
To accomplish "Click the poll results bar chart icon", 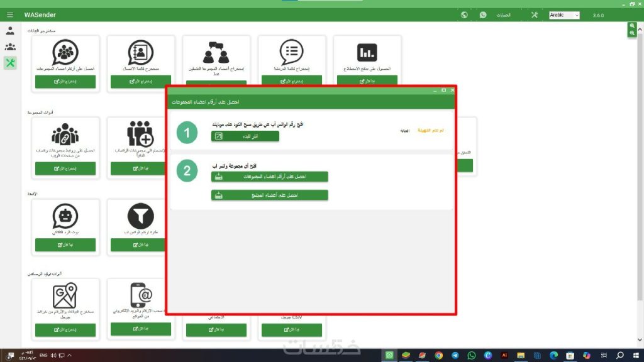I will click(367, 52).
